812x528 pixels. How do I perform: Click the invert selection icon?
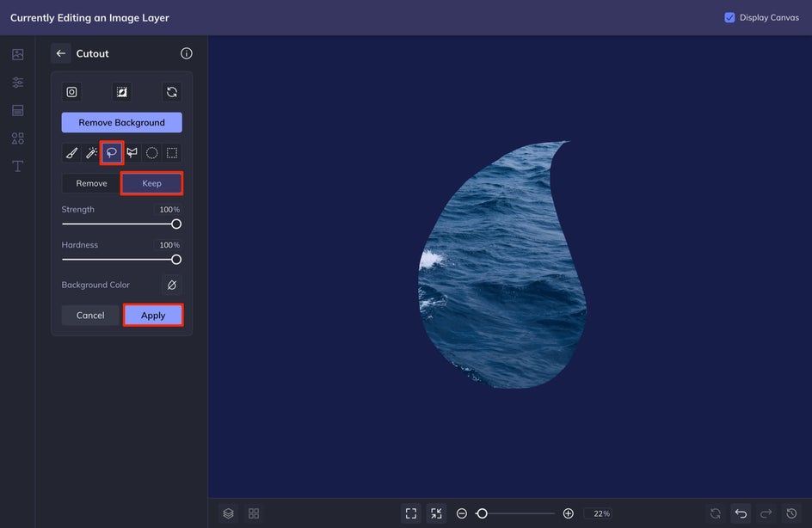click(x=121, y=92)
